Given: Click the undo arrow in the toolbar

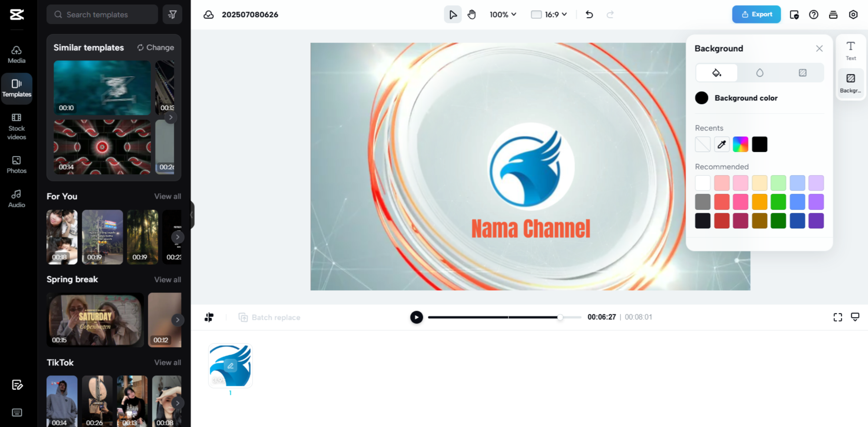Looking at the screenshot, I should pos(589,14).
